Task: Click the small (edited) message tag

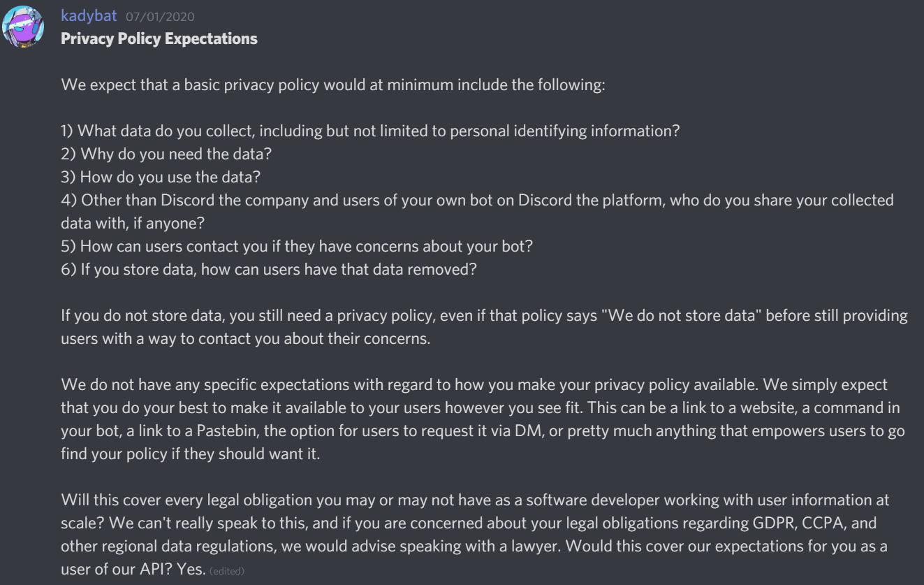Action: click(x=227, y=572)
